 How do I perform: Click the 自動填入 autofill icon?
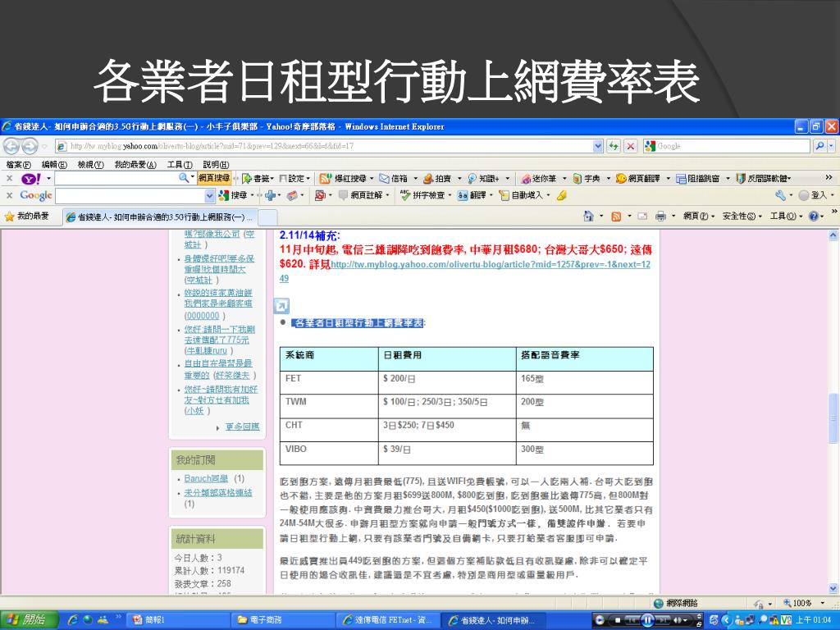[x=504, y=195]
